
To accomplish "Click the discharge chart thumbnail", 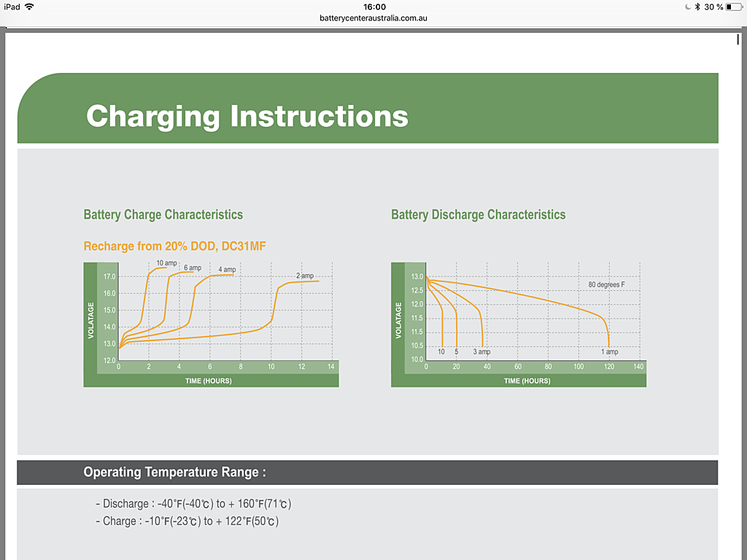I will click(x=519, y=324).
